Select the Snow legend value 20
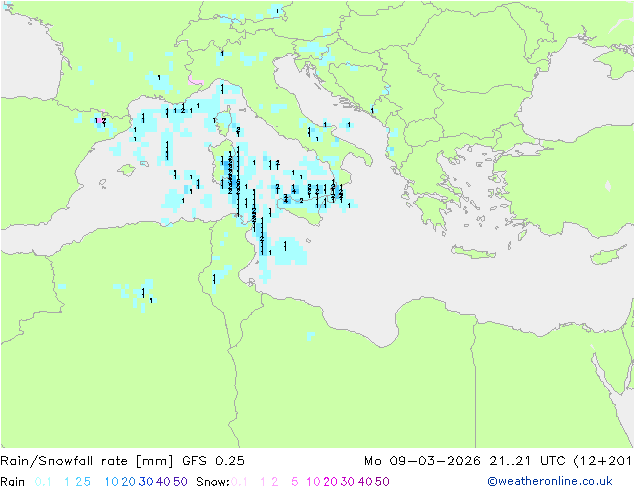The height and width of the screenshot is (490, 634). [330, 482]
